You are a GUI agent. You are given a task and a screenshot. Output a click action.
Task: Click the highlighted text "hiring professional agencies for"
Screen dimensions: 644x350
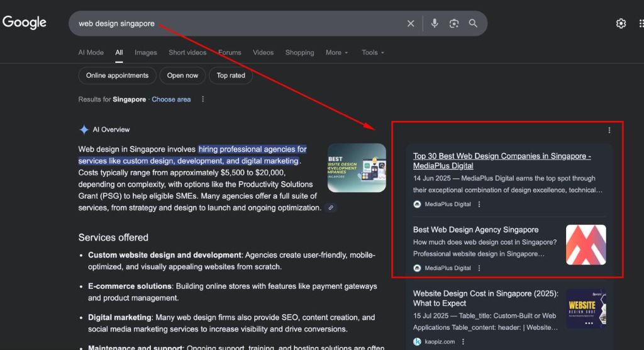click(253, 149)
